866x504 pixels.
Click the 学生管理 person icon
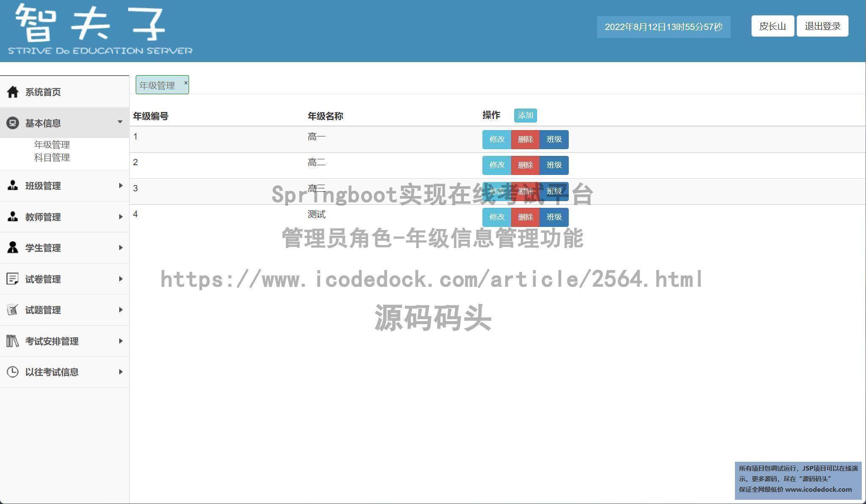[x=13, y=248]
